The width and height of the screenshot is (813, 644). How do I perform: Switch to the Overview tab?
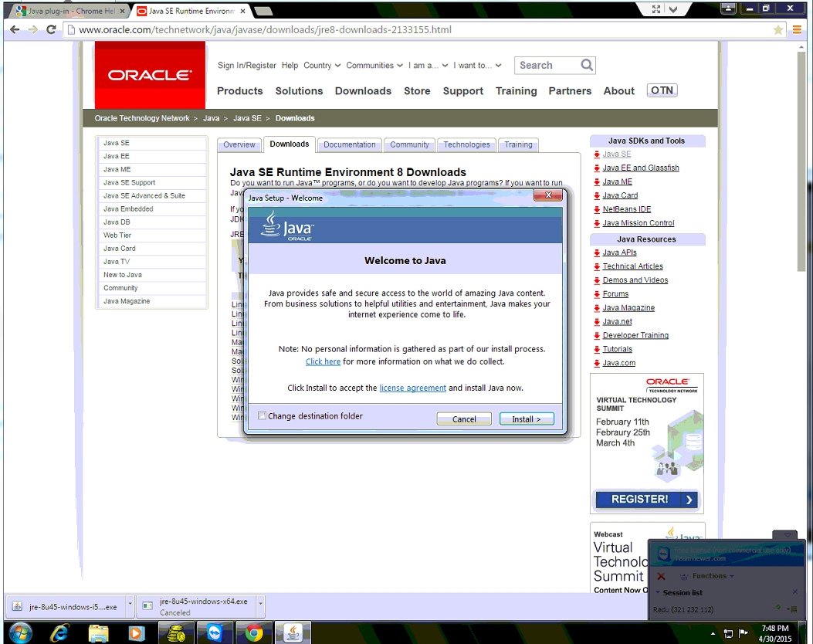tap(239, 144)
